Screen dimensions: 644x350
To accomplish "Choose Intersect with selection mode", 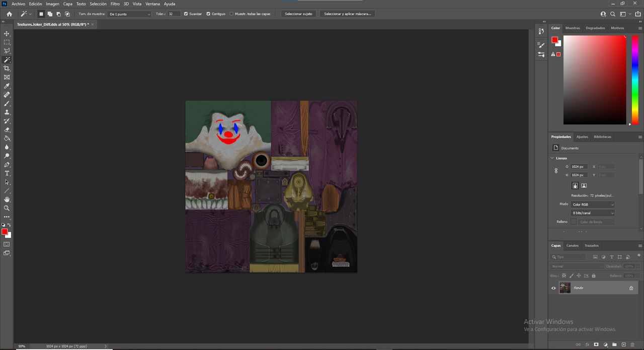I will coord(67,14).
